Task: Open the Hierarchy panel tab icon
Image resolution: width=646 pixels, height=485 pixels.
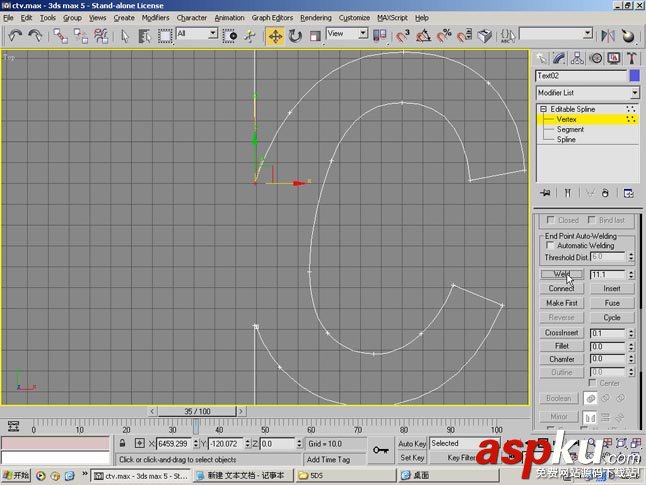Action: [x=577, y=58]
